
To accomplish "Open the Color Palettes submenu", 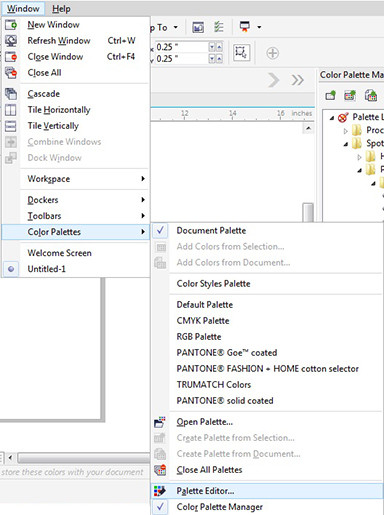I will coord(76,232).
